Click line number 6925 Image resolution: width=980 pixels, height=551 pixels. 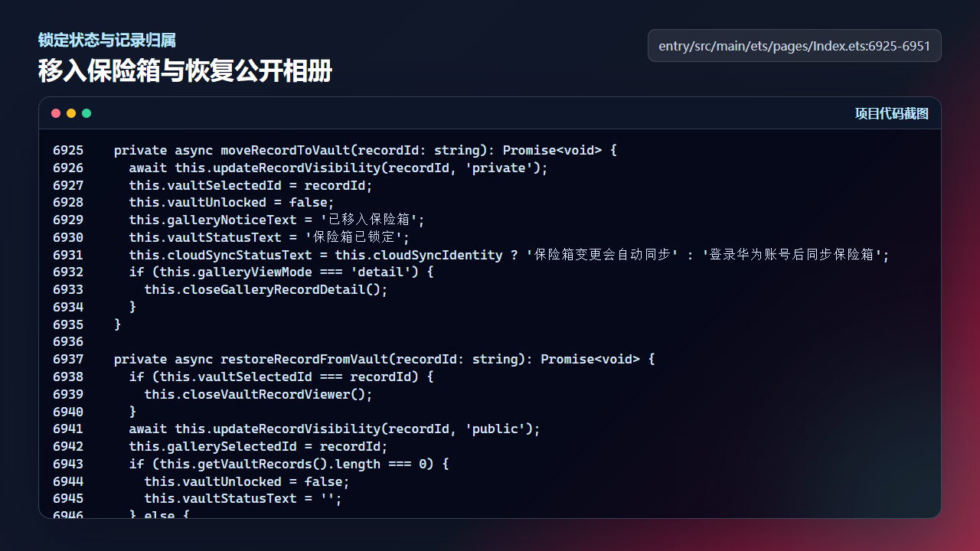click(x=68, y=150)
